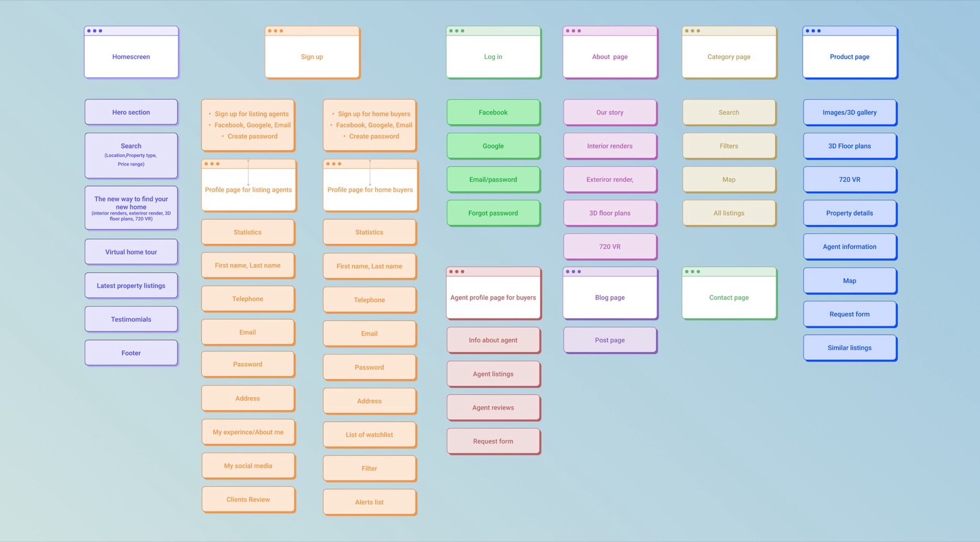Screen dimensions: 980x542
Task: Click the Footer box
Action: coord(131,353)
